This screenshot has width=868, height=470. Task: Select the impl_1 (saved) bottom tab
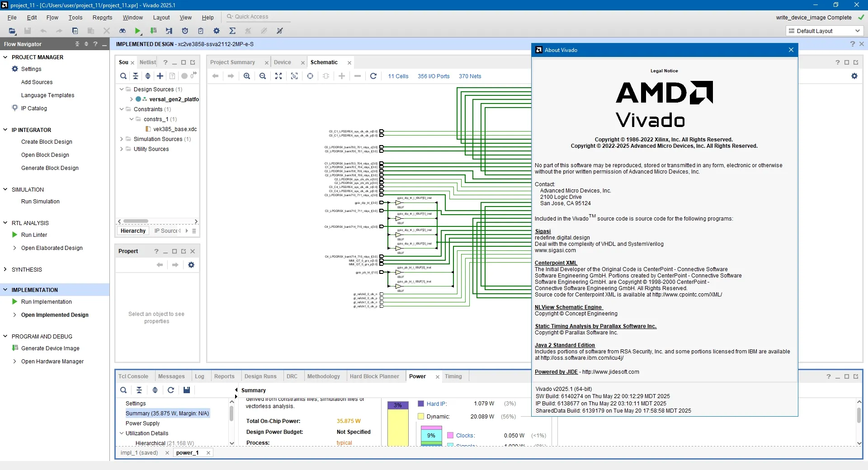tap(139, 452)
